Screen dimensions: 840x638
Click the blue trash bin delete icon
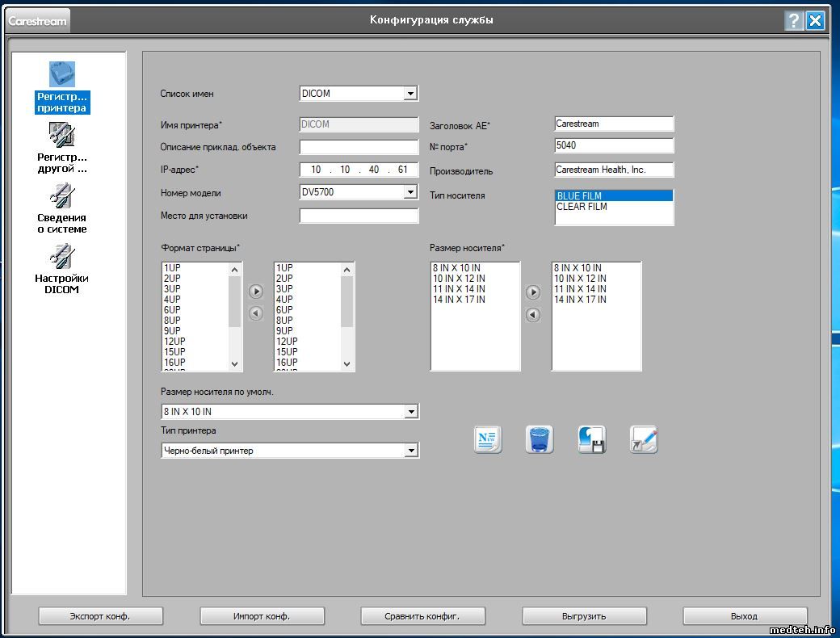(539, 439)
